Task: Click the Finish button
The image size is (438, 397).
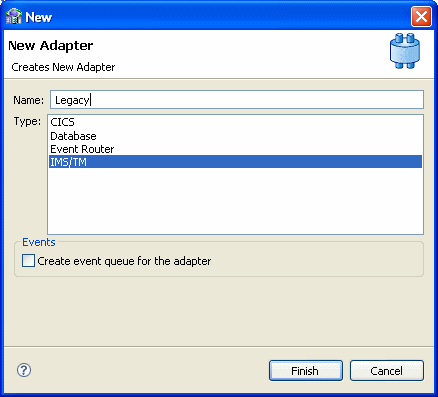Action: click(x=306, y=370)
